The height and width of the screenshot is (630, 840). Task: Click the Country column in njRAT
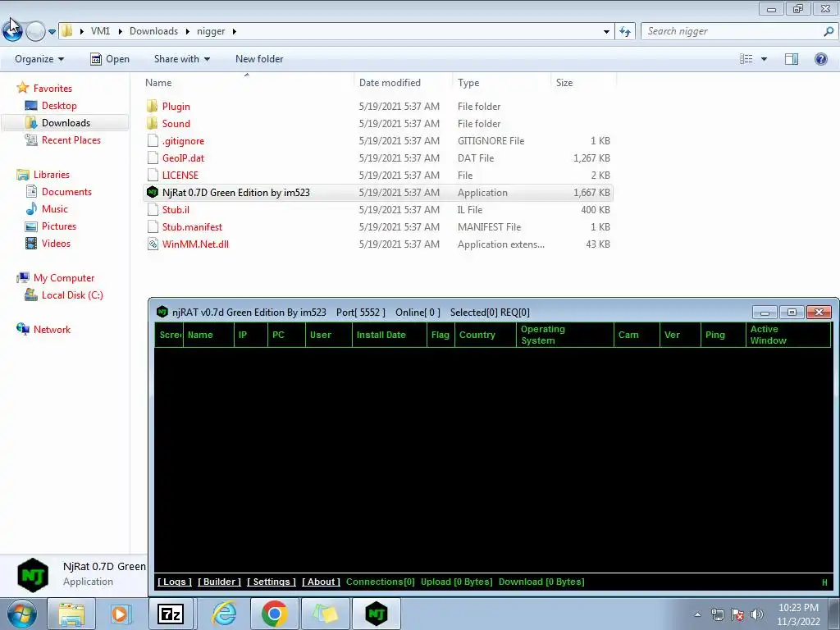[486, 335]
